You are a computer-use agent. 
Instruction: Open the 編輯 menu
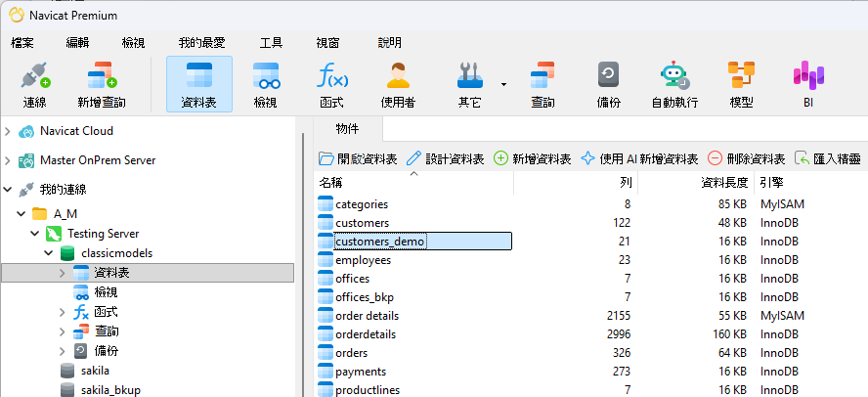[x=77, y=43]
